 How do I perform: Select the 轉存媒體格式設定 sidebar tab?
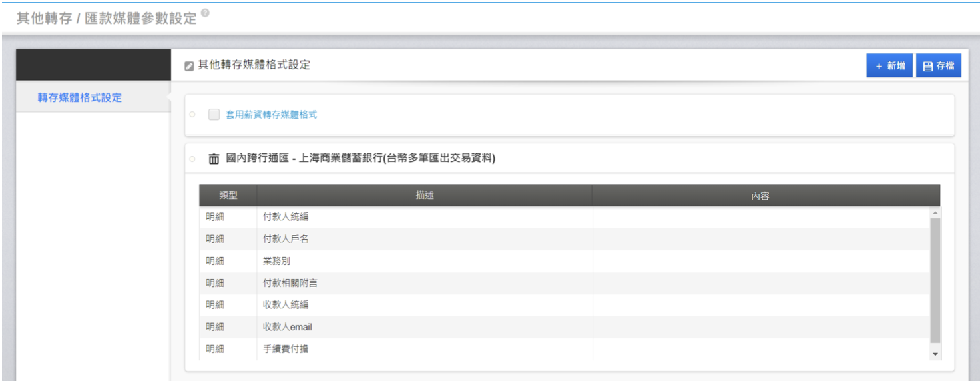[80, 98]
